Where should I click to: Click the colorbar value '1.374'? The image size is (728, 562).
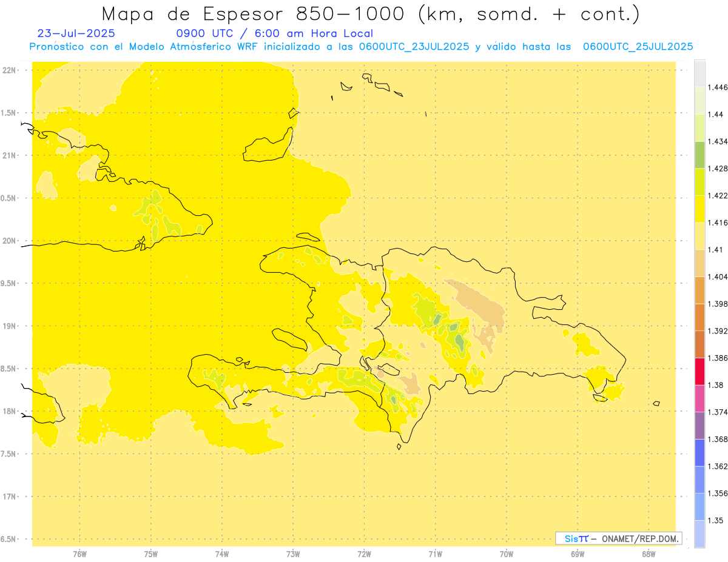[718, 412]
